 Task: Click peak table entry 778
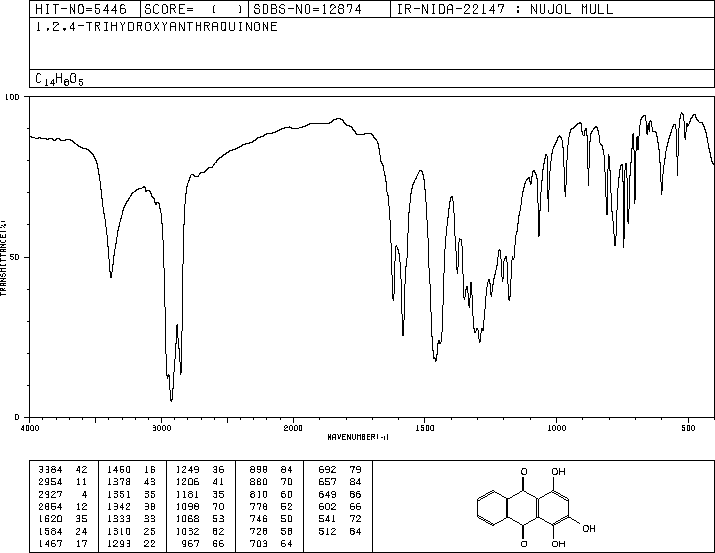pyautogui.click(x=259, y=506)
